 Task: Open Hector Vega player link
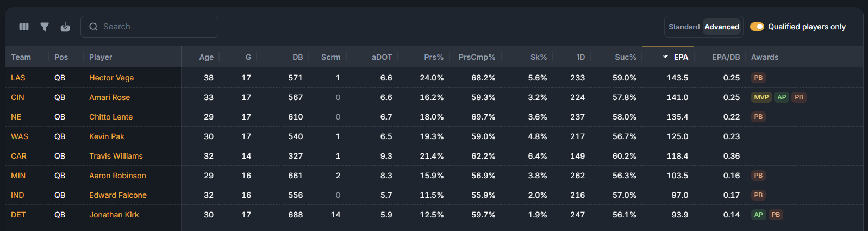tap(111, 78)
